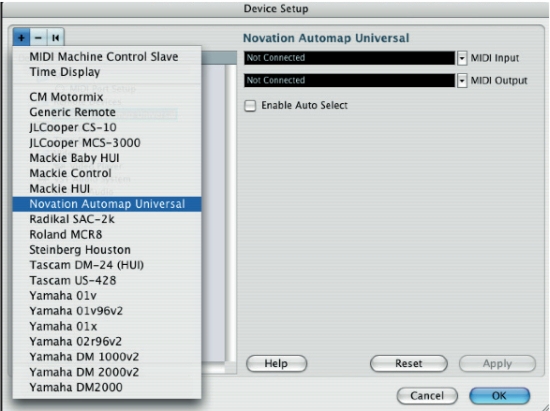Screen dimensions: 550x411
Task: Open the MIDI Output dropdown arrow
Action: 462,81
